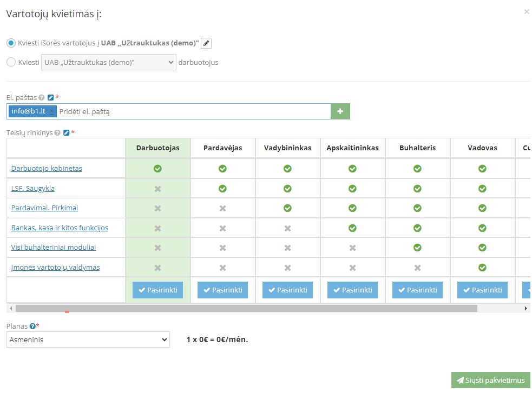Open the company dropdown for darbuotojus

tap(108, 62)
